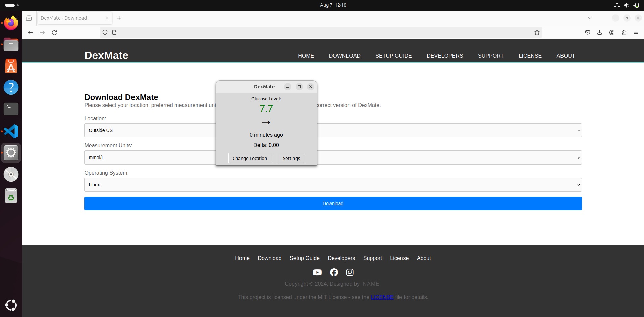Open the Pocket save icon in the toolbar

click(588, 32)
